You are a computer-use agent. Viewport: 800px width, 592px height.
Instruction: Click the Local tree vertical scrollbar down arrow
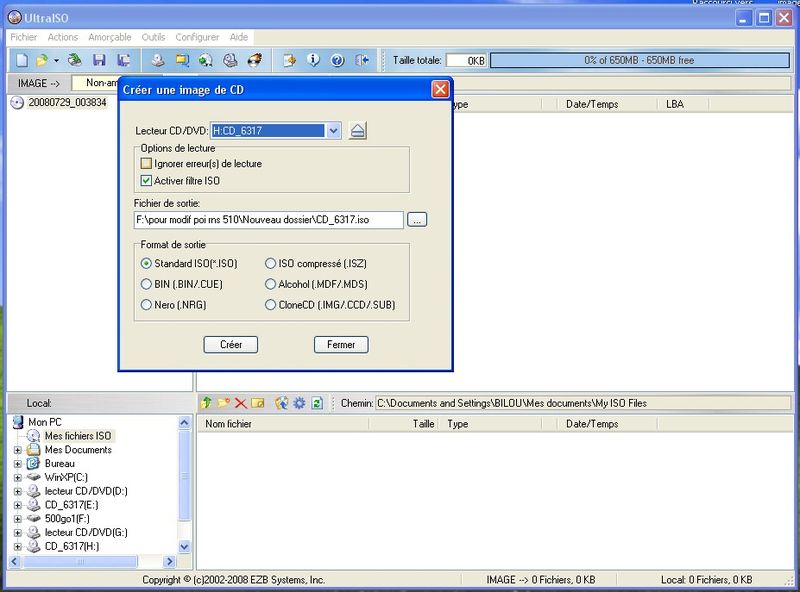click(x=185, y=547)
